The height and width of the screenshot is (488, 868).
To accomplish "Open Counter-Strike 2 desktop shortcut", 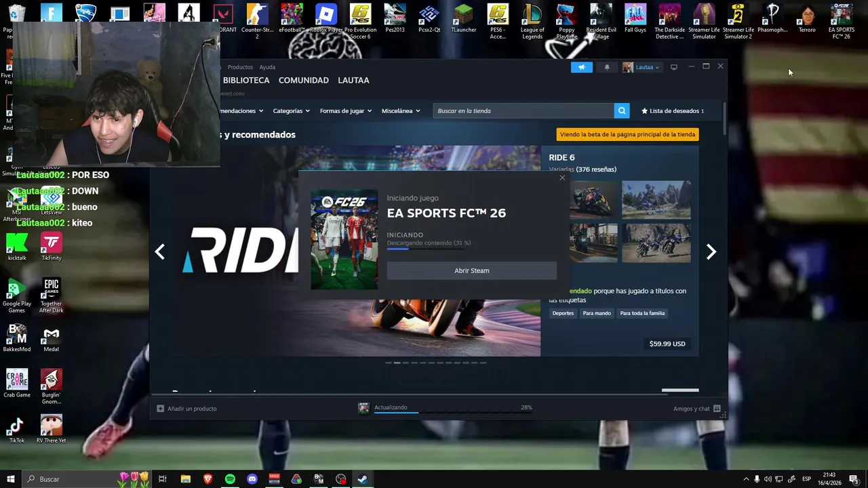I will 257,20.
